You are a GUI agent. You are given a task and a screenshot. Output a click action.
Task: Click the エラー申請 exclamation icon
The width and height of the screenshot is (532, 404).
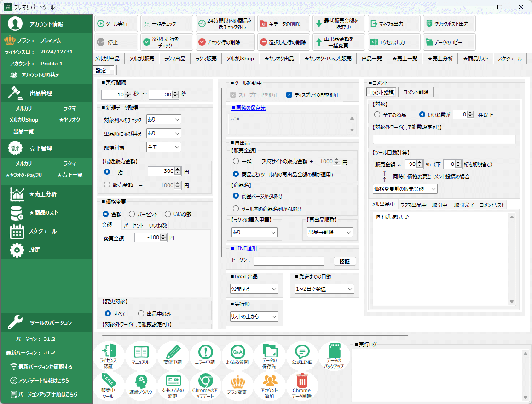click(x=205, y=356)
